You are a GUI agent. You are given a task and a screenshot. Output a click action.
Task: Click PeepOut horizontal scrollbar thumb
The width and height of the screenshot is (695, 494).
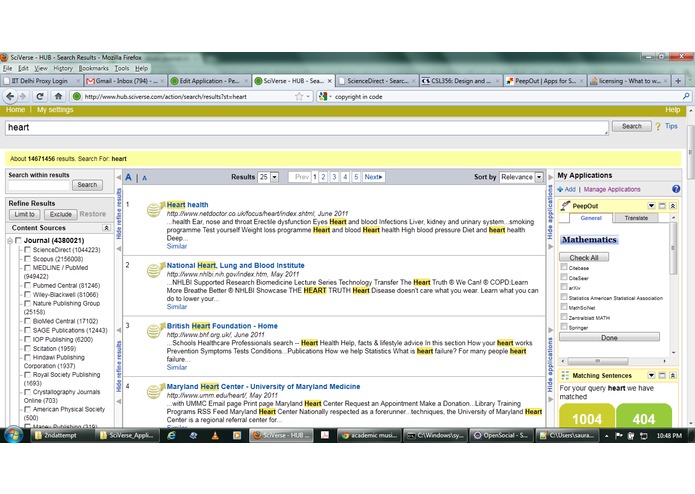tap(598, 361)
